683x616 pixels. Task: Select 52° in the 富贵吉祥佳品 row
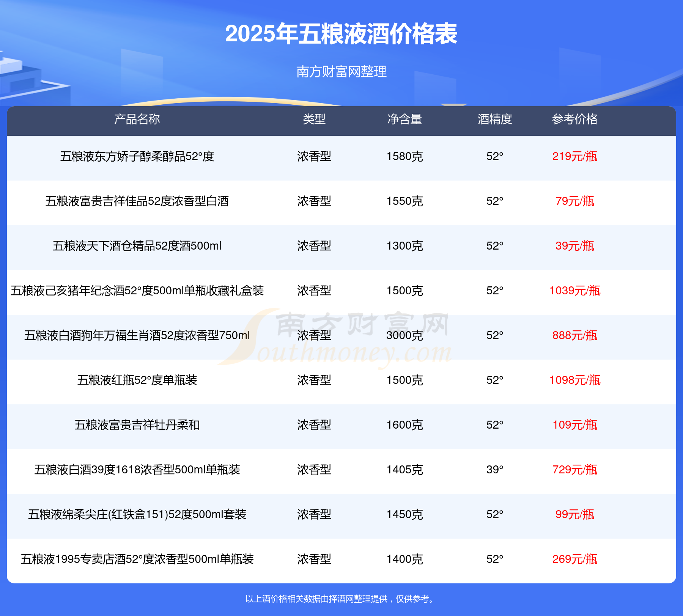(495, 201)
